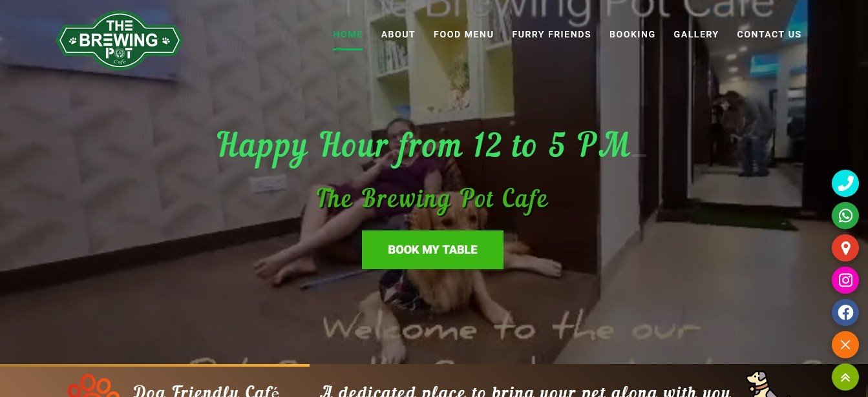The width and height of the screenshot is (868, 397).
Task: Click The Brewing Pot Cafe hero title
Action: click(432, 199)
